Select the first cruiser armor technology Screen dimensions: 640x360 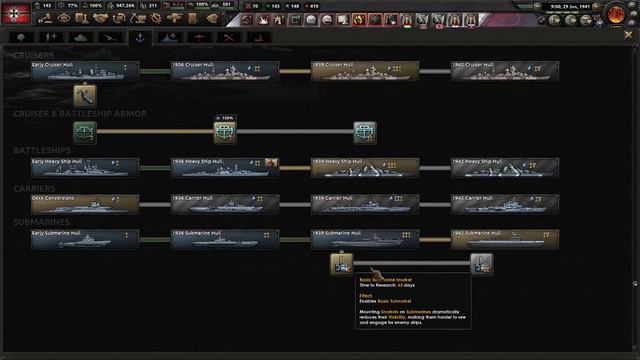click(x=85, y=132)
